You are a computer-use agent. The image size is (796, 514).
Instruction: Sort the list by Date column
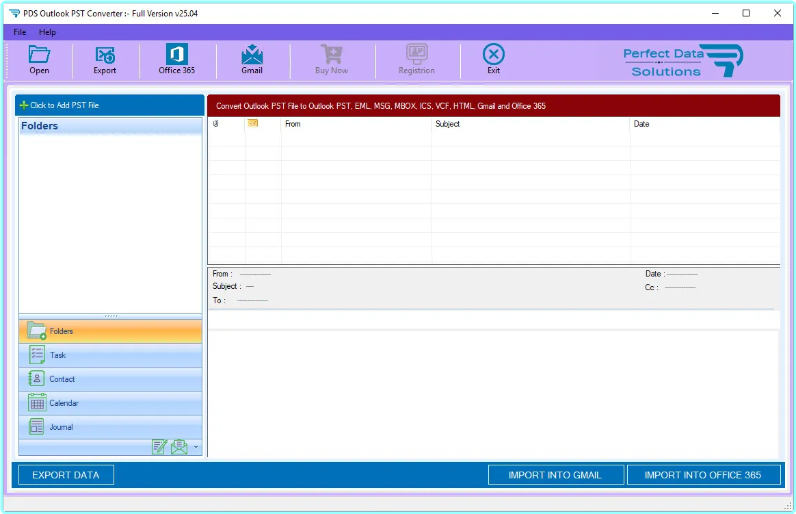pyautogui.click(x=705, y=124)
